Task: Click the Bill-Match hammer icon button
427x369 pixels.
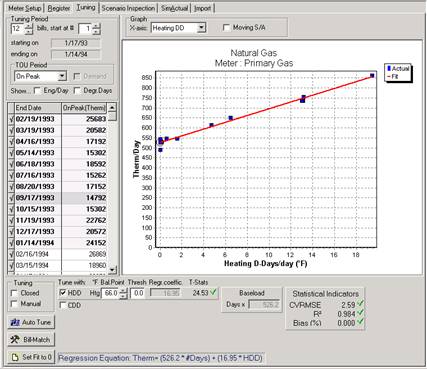Action: (x=15, y=340)
